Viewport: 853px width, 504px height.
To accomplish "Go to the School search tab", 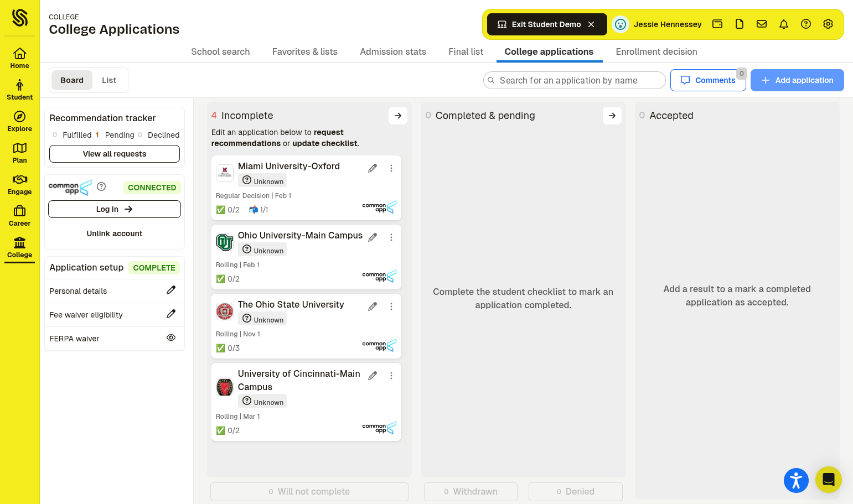I will [x=220, y=51].
